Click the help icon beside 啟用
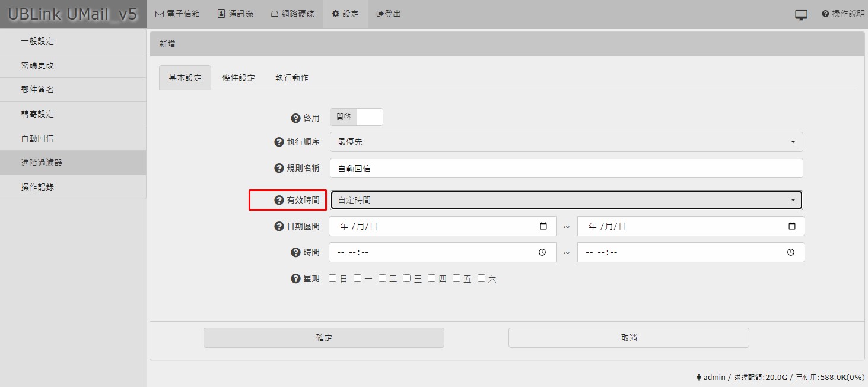This screenshot has width=868, height=387. click(295, 118)
